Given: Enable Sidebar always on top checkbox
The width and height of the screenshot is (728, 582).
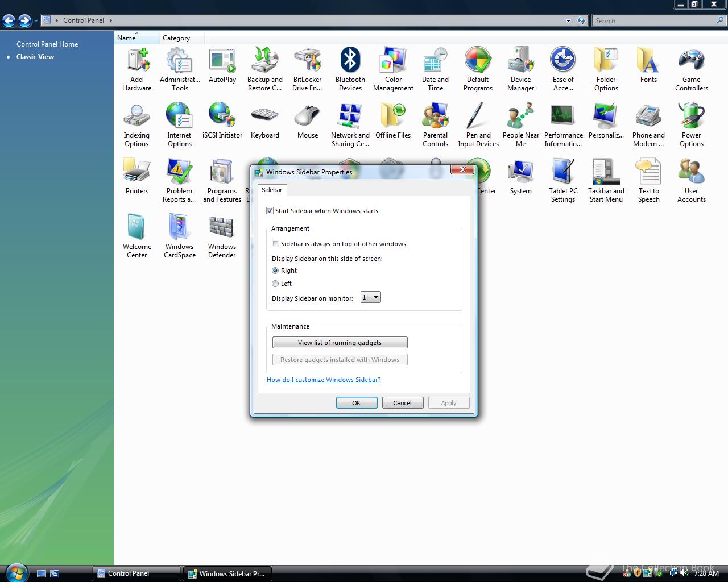Looking at the screenshot, I should (x=276, y=244).
